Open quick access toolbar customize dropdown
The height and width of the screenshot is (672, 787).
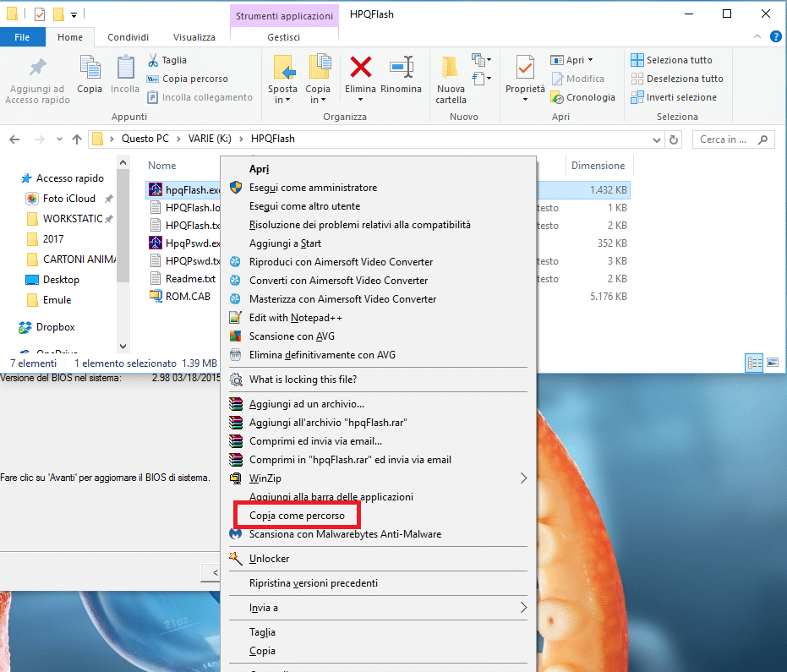coord(74,15)
